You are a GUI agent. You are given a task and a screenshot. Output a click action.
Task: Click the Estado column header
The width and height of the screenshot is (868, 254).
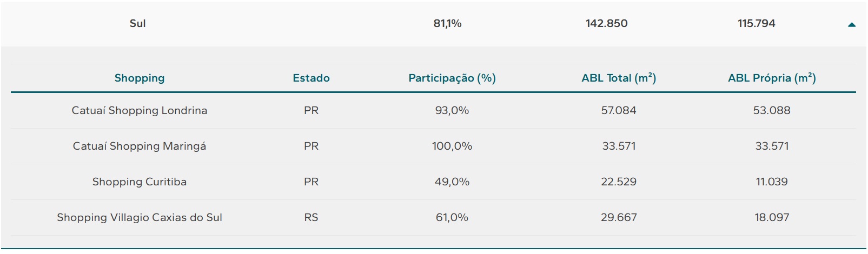tap(311, 78)
